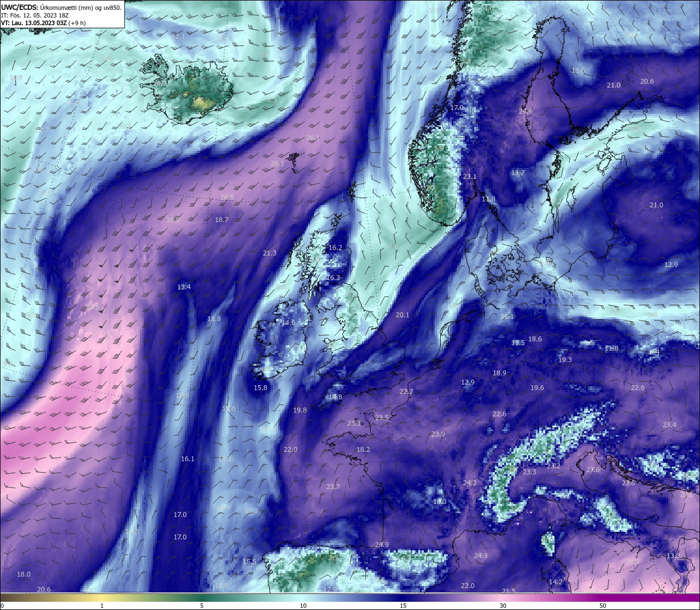Click the 4.0 value over northern Norway
The image size is (700, 610).
click(x=488, y=9)
